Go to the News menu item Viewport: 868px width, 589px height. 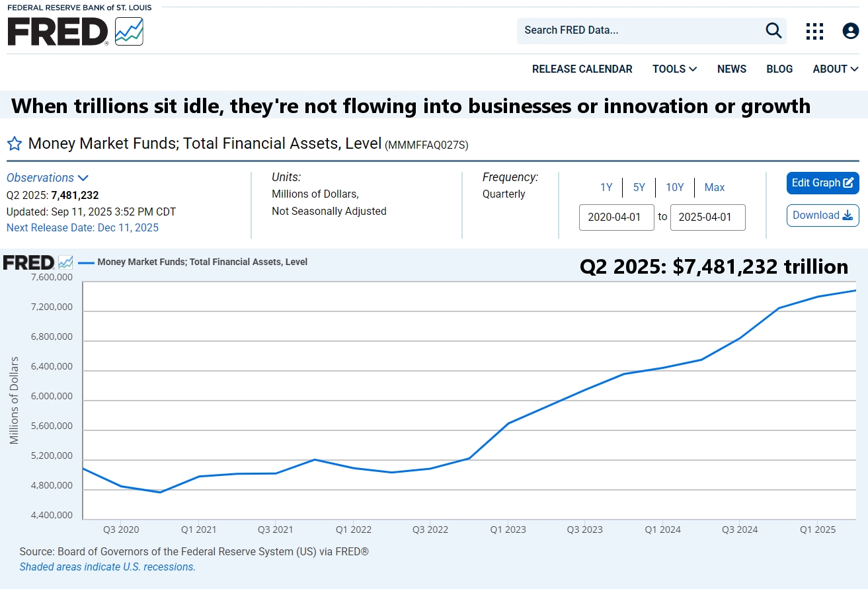[732, 69]
